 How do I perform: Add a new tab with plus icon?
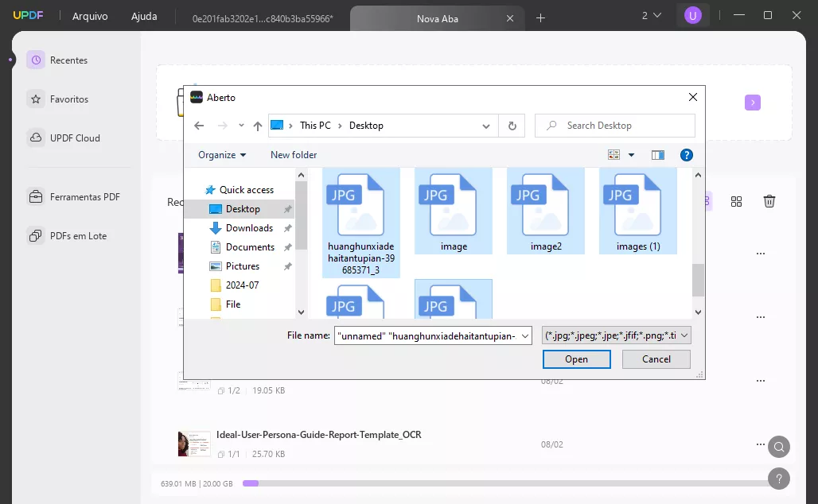(x=540, y=18)
